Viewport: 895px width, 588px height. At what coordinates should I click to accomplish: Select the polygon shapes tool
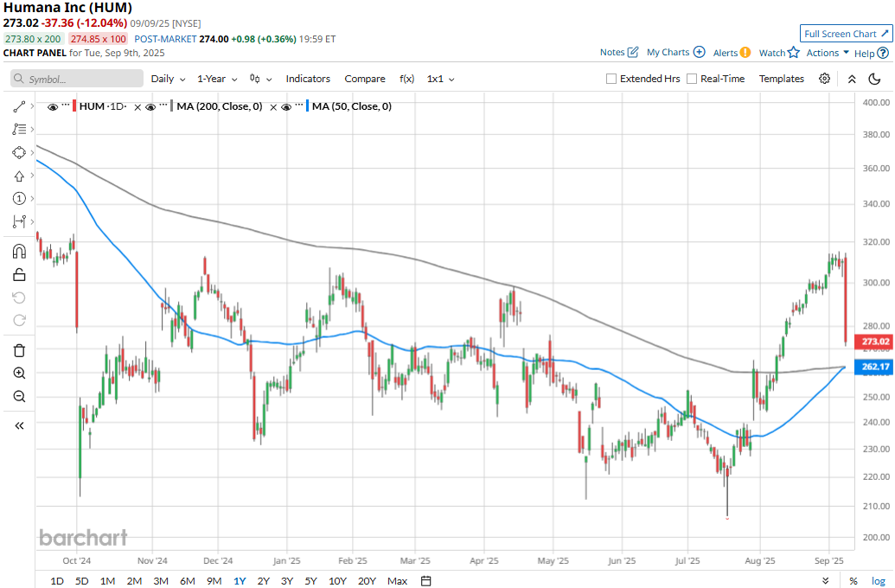click(19, 152)
